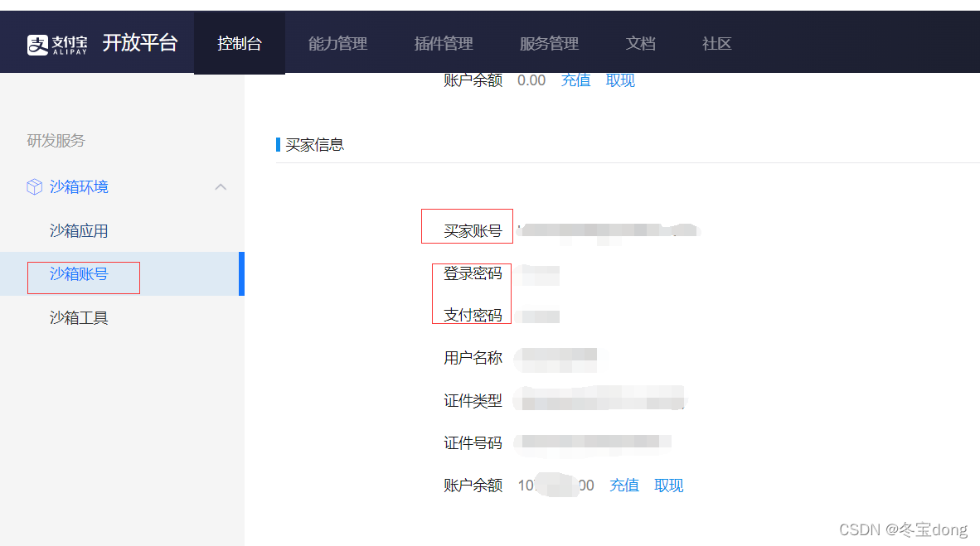The image size is (980, 546).
Task: Open the 社区 menu
Action: click(716, 44)
